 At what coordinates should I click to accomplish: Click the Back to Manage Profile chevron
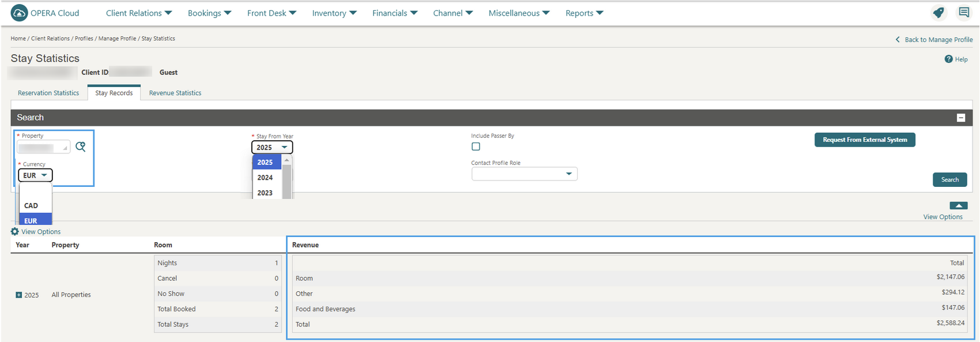898,39
